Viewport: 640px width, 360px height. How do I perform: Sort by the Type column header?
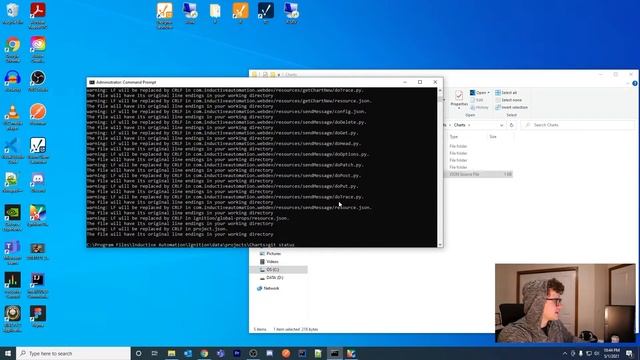[x=454, y=137]
